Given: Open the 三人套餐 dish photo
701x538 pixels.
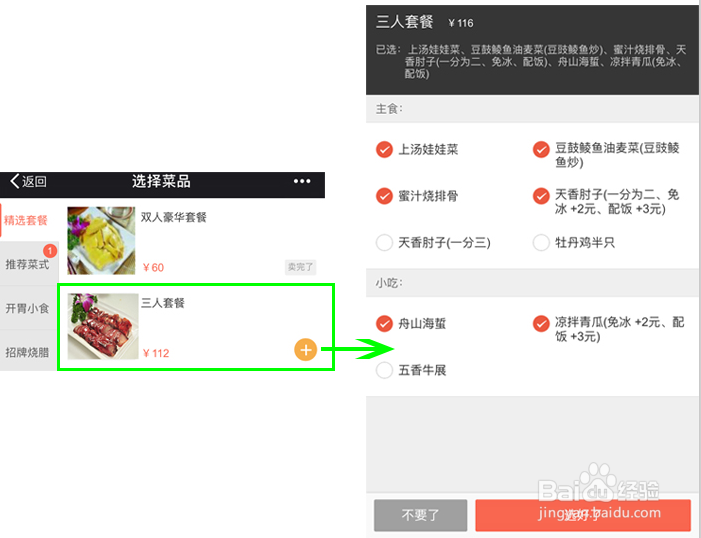Looking at the screenshot, I should coord(103,326).
